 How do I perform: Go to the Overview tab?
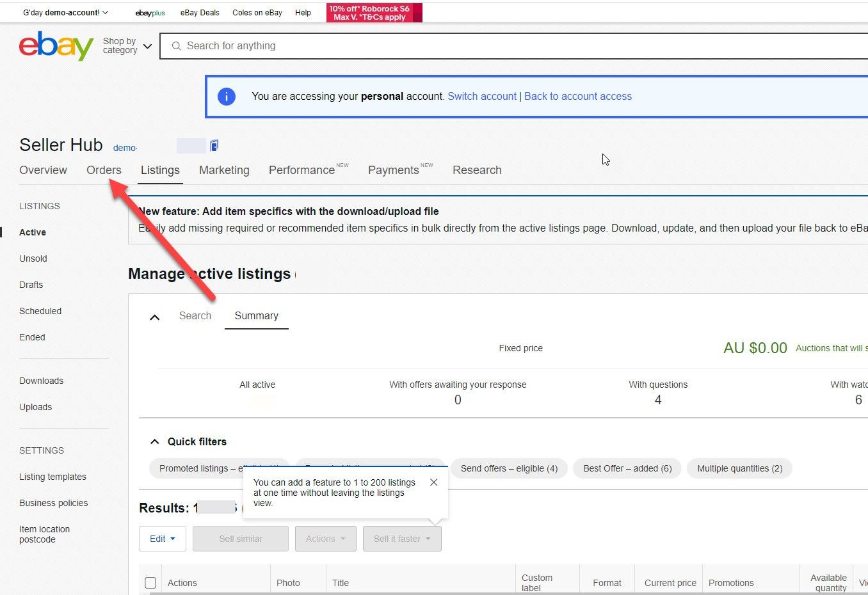(x=43, y=170)
